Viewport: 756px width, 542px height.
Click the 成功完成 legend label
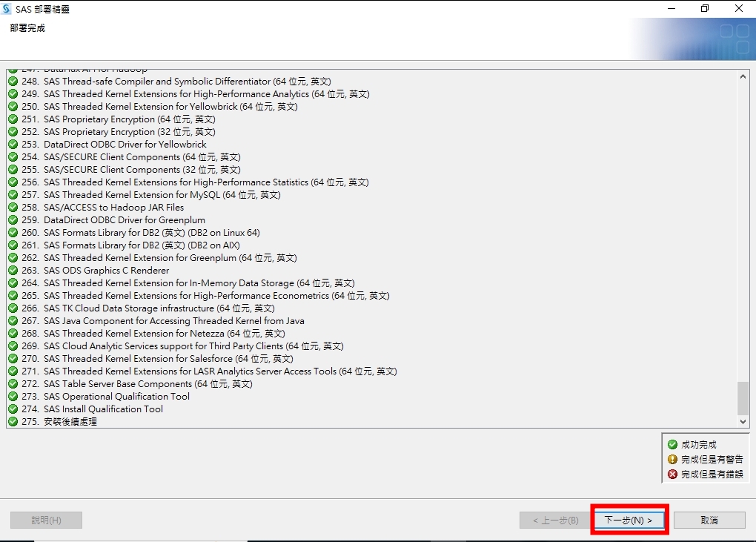tap(699, 445)
